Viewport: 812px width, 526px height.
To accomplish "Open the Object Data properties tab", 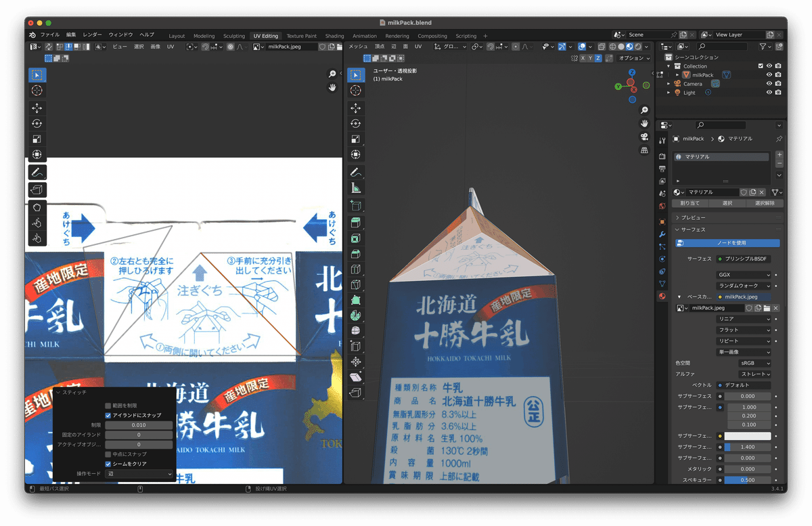I will 662,284.
